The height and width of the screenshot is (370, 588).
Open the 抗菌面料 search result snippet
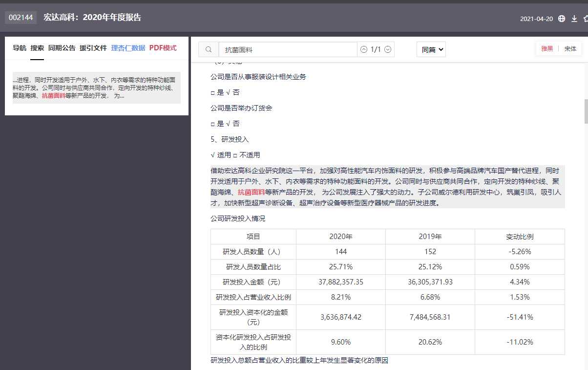tap(97, 88)
